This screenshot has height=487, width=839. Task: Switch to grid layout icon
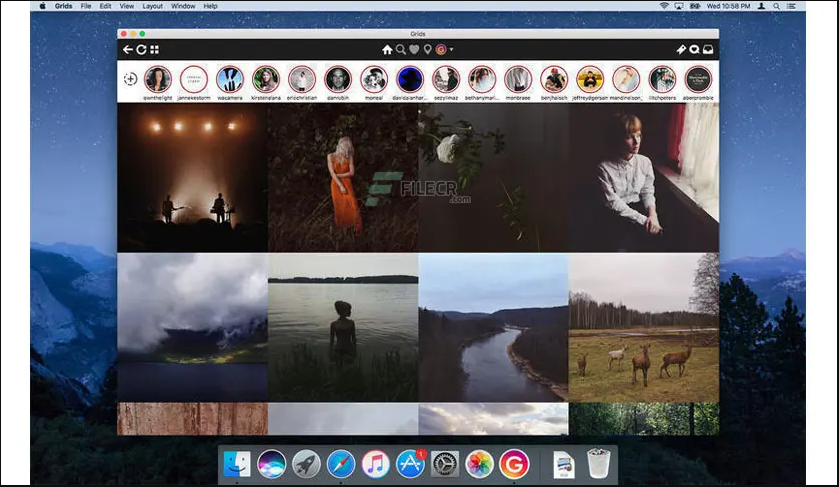(x=155, y=50)
